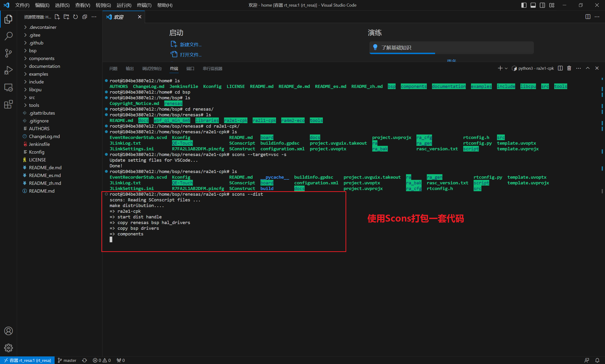Open notifications bell in status bar
The width and height of the screenshot is (605, 364).
click(597, 360)
